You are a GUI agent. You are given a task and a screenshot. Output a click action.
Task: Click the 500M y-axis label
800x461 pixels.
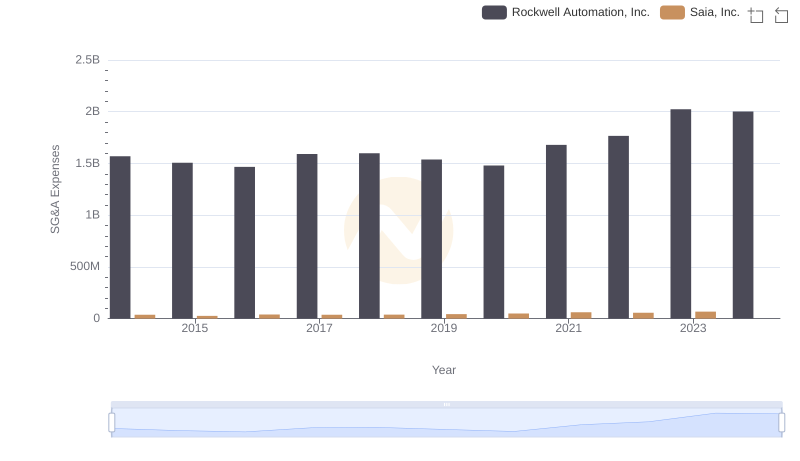(85, 267)
